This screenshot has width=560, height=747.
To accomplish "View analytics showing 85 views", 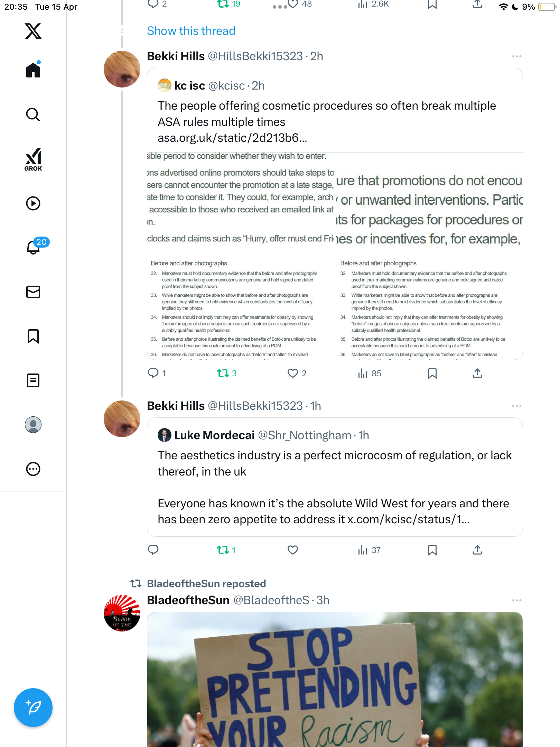I will (369, 373).
